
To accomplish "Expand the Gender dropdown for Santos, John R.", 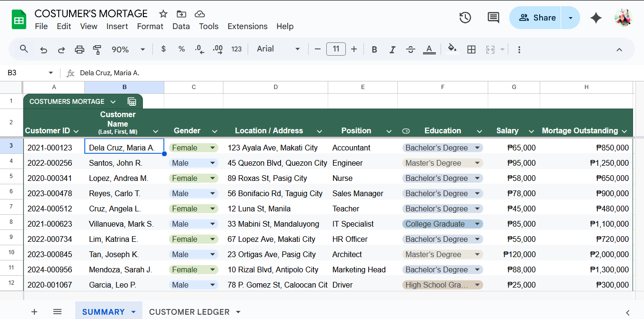I will coord(212,163).
